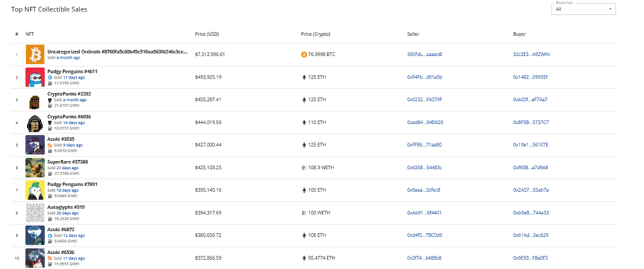Click the $7,512,996.61 price value

[x=210, y=54]
